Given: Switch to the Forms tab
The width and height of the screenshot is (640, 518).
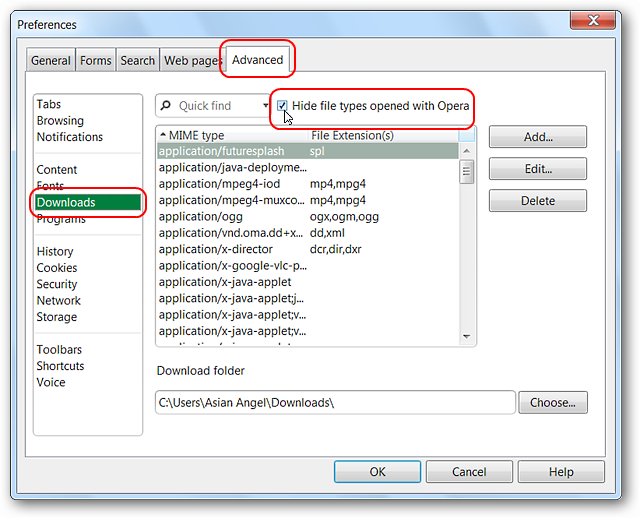Looking at the screenshot, I should 96,60.
